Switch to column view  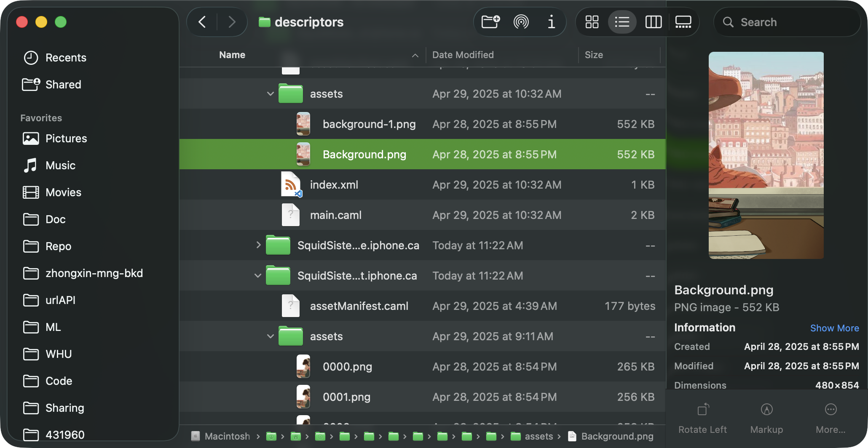(x=654, y=22)
